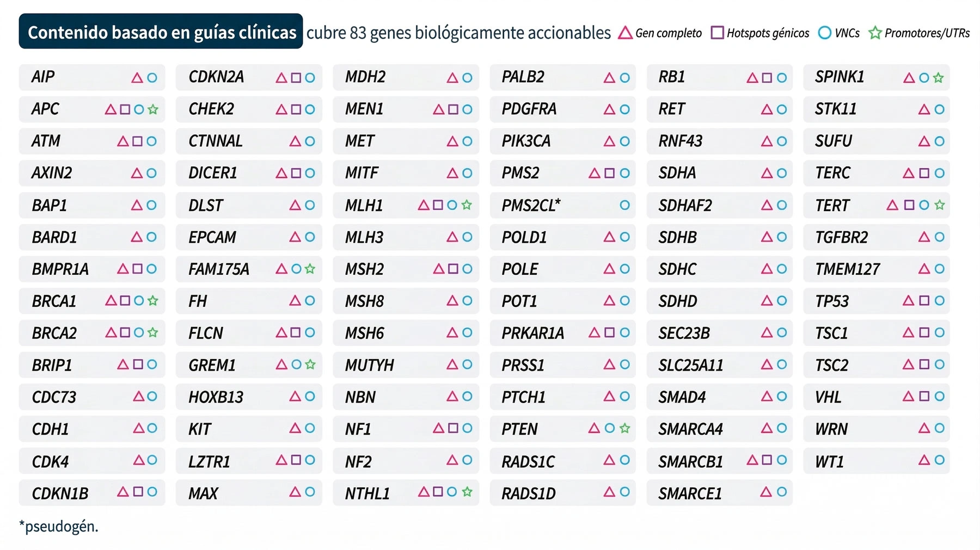
Task: Click the SMARCE1 gene label
Action: pyautogui.click(x=690, y=493)
